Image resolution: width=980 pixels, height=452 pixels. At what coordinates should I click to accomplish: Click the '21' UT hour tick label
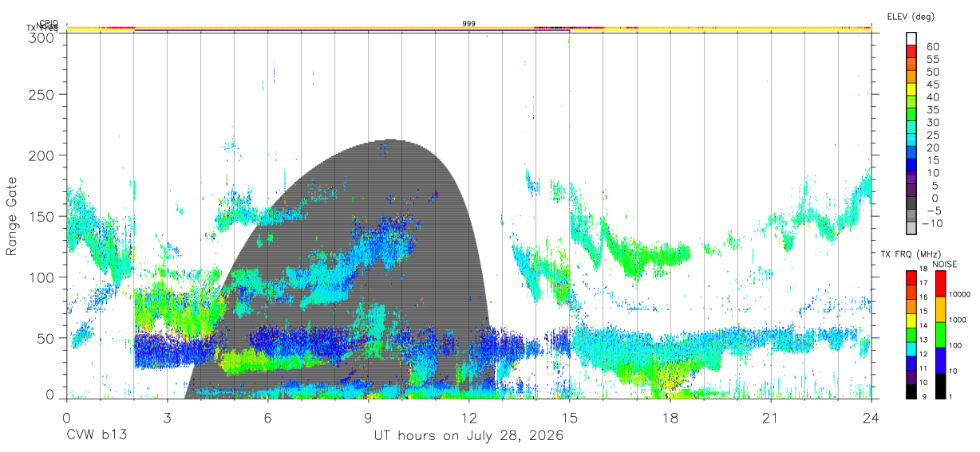770,418
